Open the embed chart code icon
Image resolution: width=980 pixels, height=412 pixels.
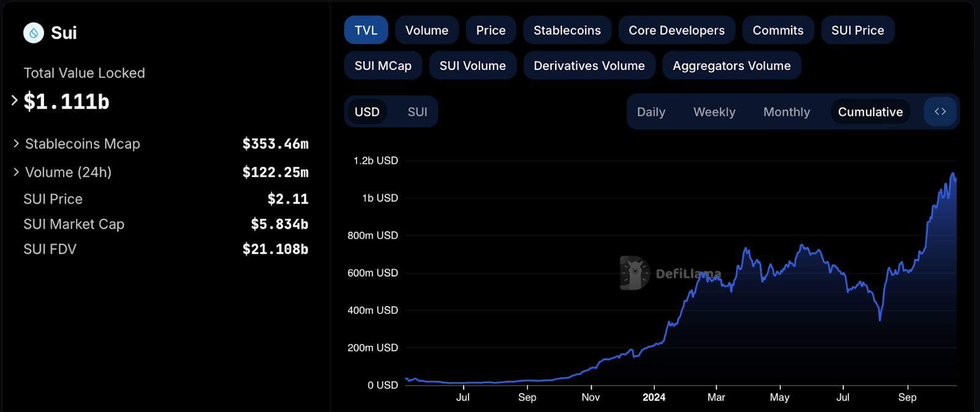click(940, 112)
